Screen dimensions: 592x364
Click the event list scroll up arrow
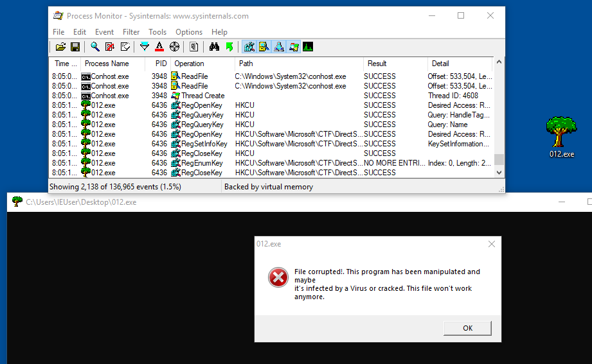coord(499,62)
